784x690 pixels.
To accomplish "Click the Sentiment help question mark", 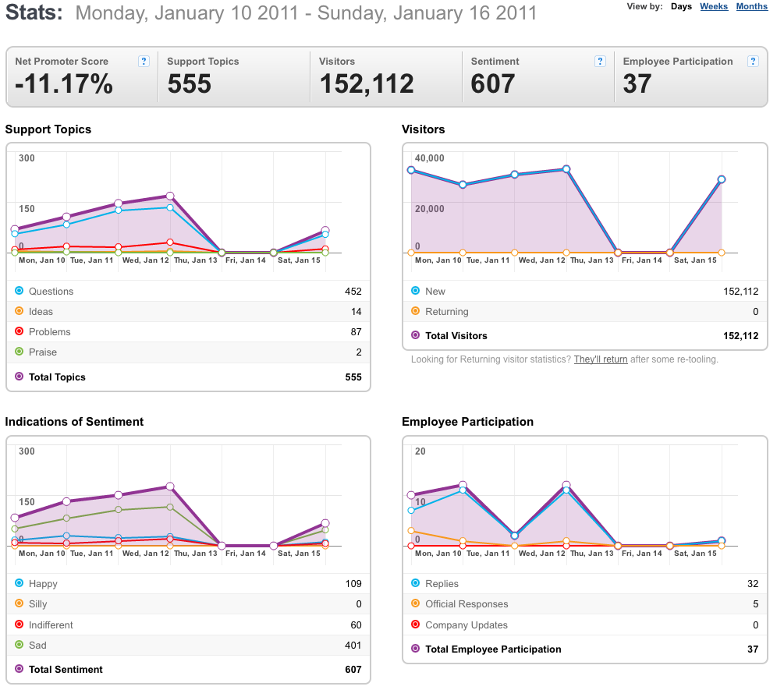I will click(599, 62).
